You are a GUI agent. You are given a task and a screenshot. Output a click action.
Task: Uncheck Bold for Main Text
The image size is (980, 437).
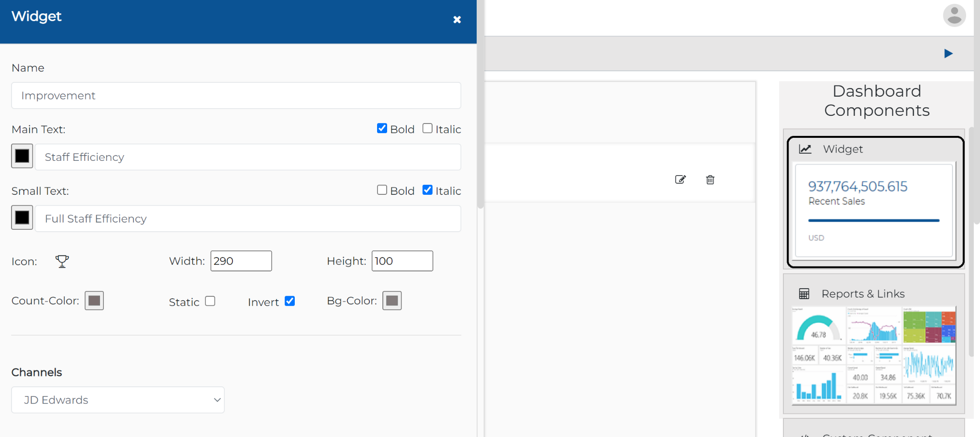[382, 128]
